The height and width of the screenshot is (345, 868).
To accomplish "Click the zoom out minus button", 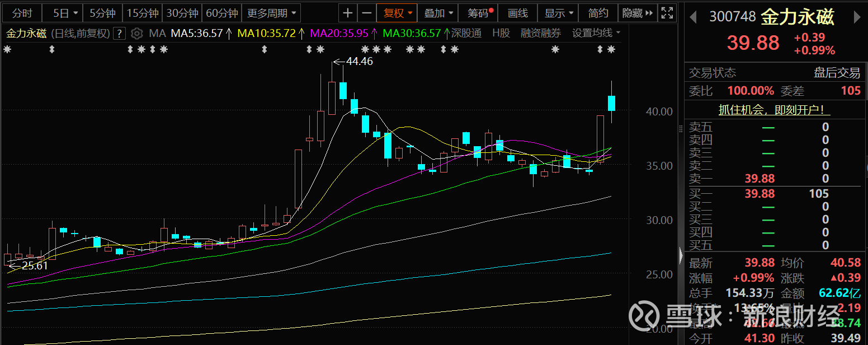I will [x=366, y=13].
